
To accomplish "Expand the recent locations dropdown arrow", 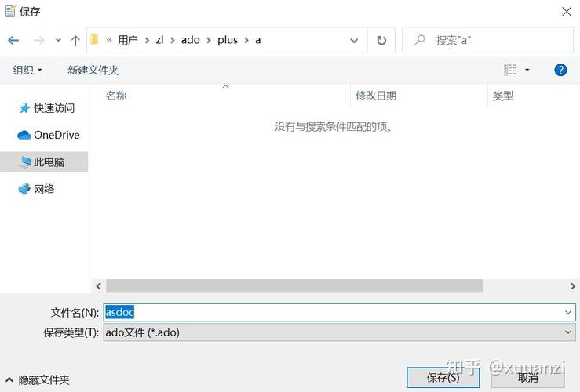I will click(x=57, y=40).
